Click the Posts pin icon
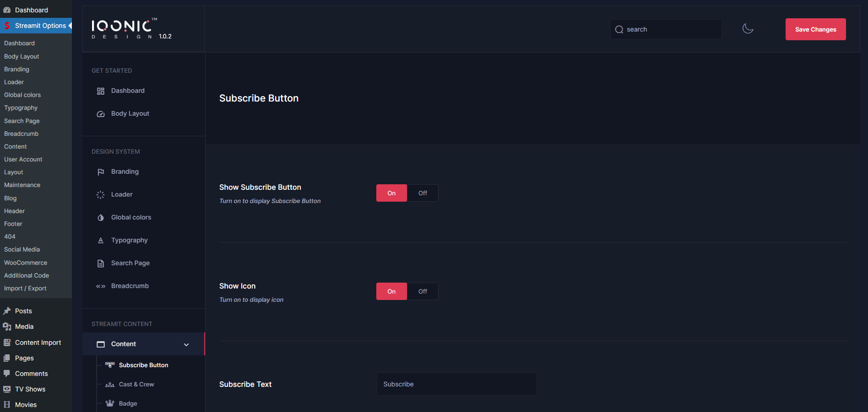 click(7, 311)
